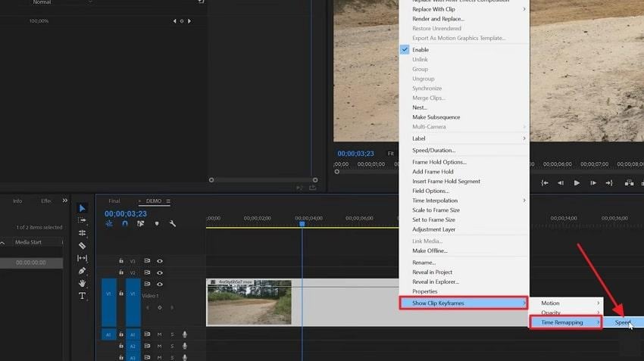The height and width of the screenshot is (361, 644).
Task: Hide track V2 output eye
Action: point(160,272)
